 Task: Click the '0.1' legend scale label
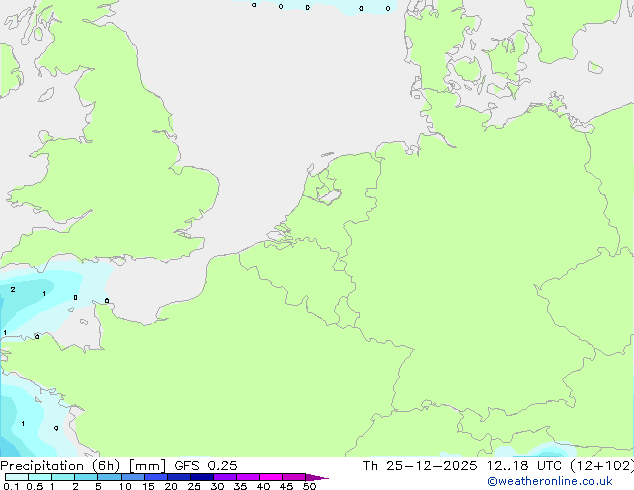11,486
